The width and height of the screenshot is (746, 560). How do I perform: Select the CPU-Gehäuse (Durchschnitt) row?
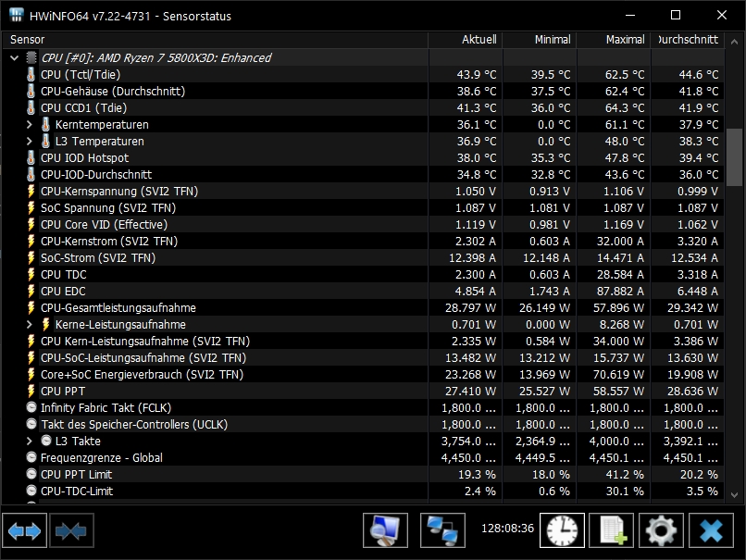363,92
